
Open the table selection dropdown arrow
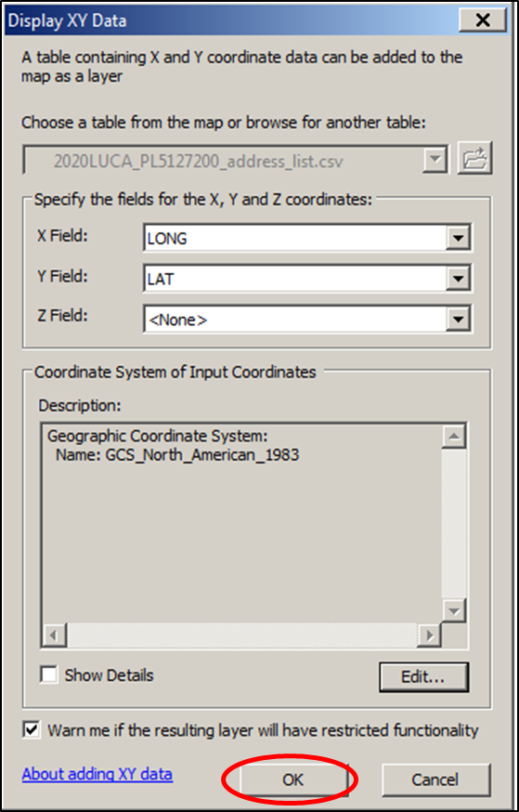[435, 163]
